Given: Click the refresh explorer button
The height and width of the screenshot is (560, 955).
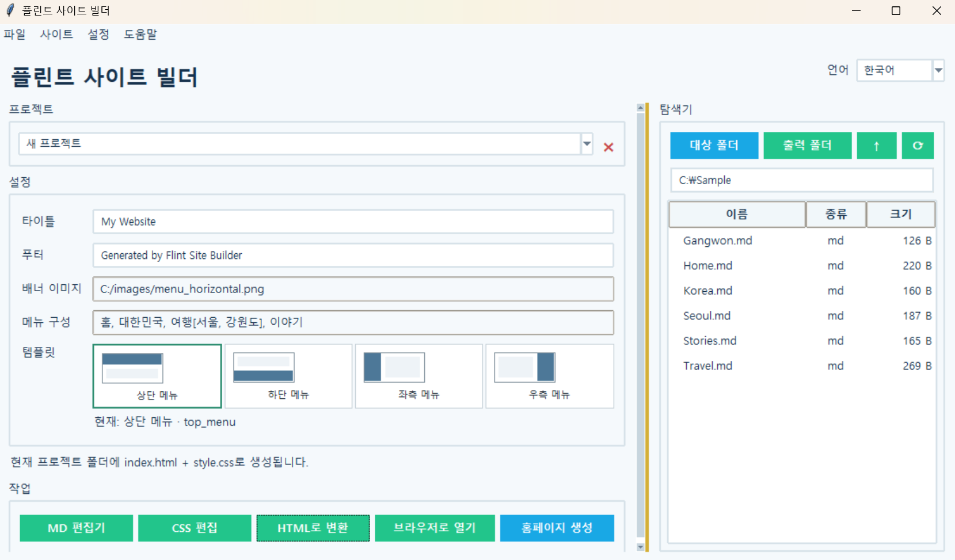Looking at the screenshot, I should point(918,146).
